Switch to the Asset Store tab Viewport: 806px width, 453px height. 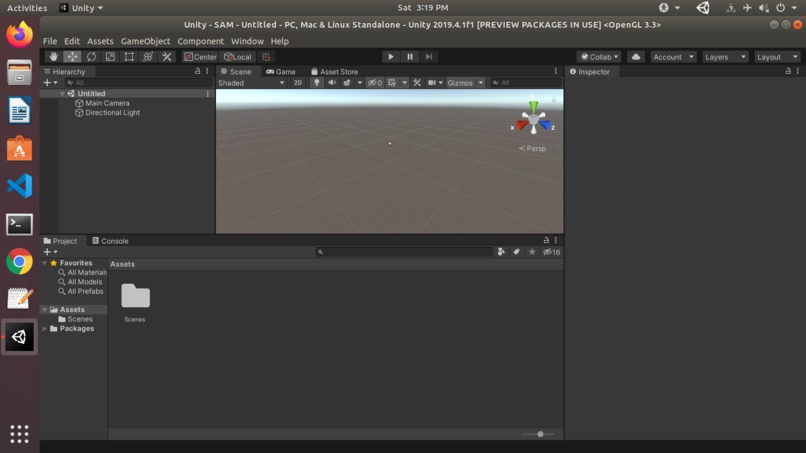334,71
